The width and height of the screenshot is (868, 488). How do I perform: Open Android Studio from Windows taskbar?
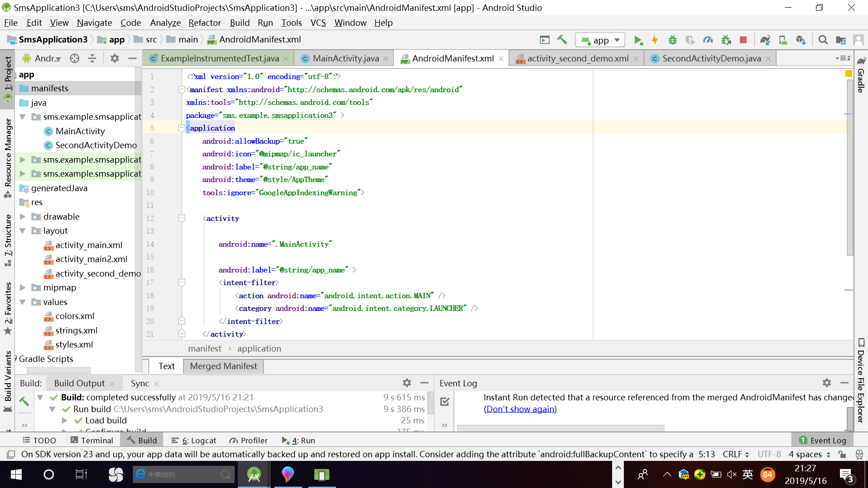pos(255,474)
